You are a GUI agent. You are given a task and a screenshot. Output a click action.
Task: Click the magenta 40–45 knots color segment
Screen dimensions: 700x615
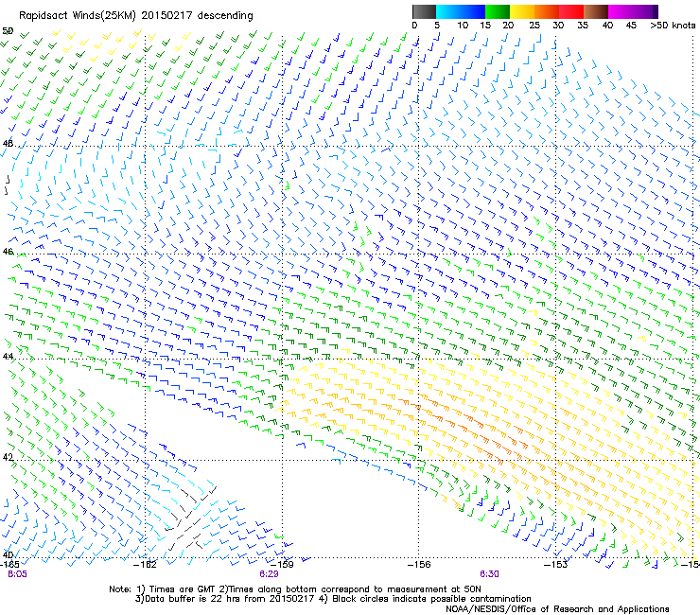(621, 11)
